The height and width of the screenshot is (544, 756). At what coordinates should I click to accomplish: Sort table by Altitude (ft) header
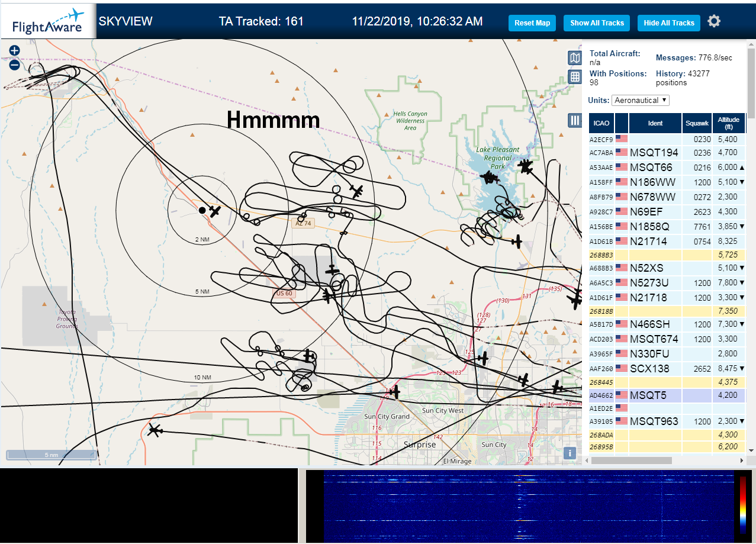pyautogui.click(x=729, y=123)
